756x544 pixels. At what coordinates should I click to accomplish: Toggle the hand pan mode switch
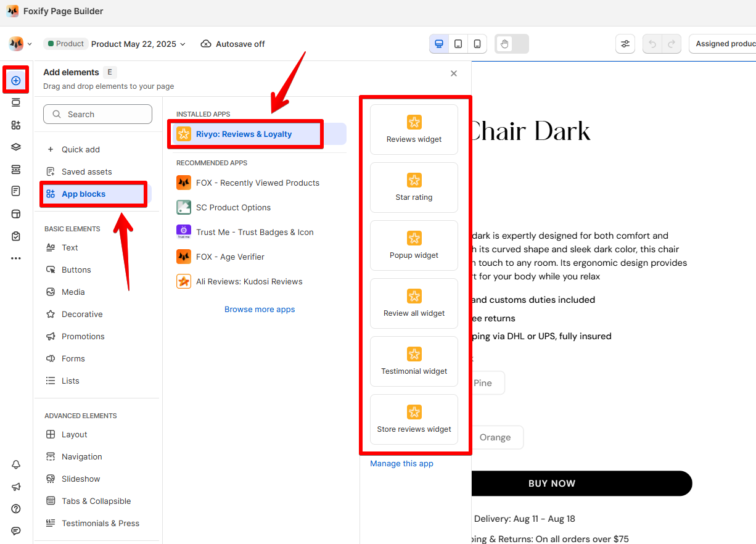(x=512, y=44)
